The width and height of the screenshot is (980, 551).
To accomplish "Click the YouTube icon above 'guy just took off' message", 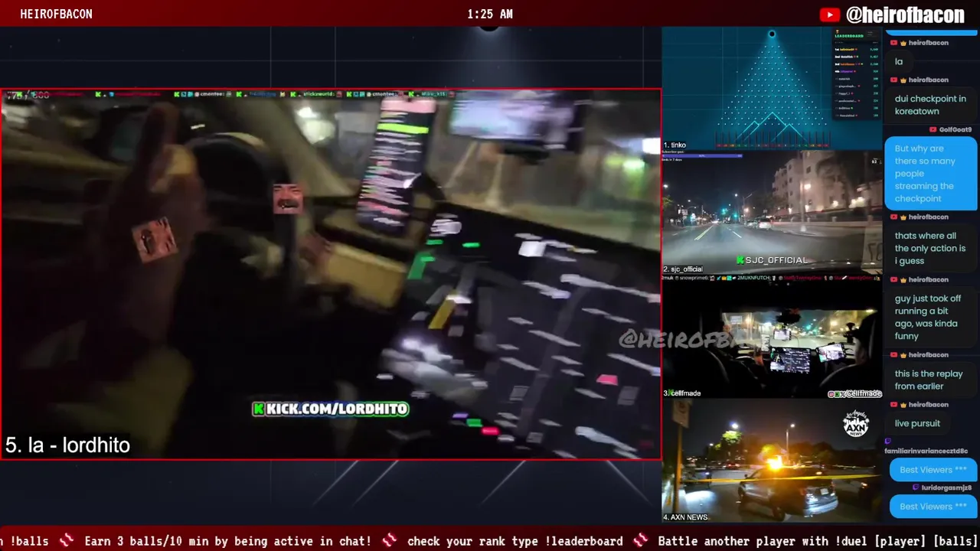I will 894,280.
